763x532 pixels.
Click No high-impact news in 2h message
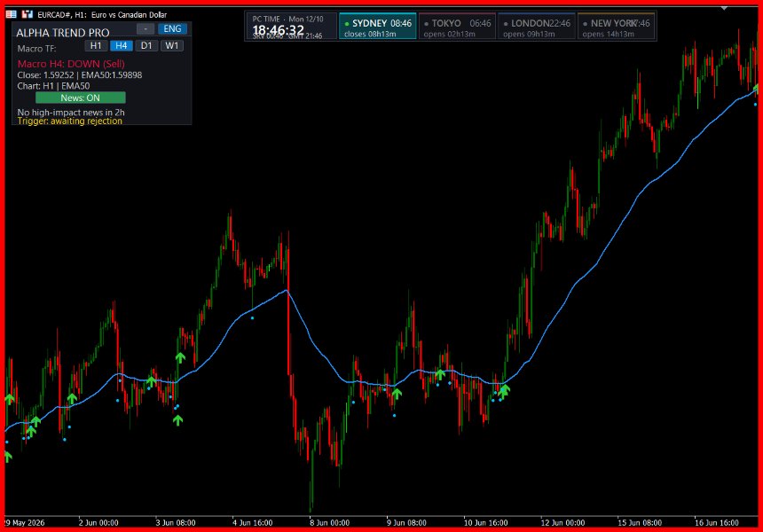(x=71, y=112)
